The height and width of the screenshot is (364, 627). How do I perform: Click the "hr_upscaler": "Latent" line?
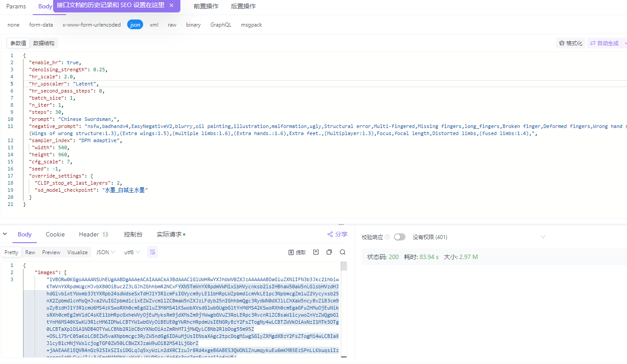point(64,84)
